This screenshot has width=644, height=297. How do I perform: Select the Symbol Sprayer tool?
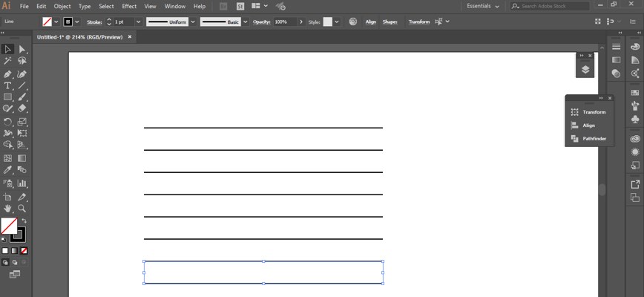[x=8, y=183]
